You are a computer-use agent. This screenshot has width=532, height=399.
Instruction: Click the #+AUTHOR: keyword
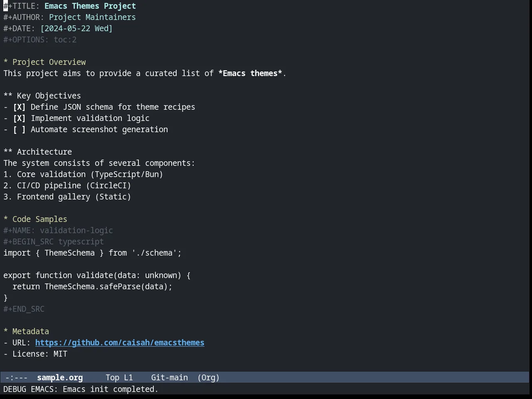[24, 17]
